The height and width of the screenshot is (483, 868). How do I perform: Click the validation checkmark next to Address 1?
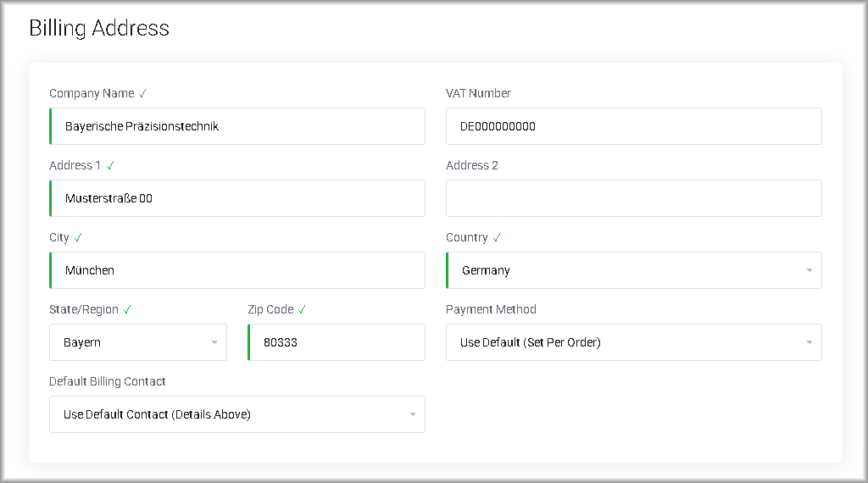(110, 165)
